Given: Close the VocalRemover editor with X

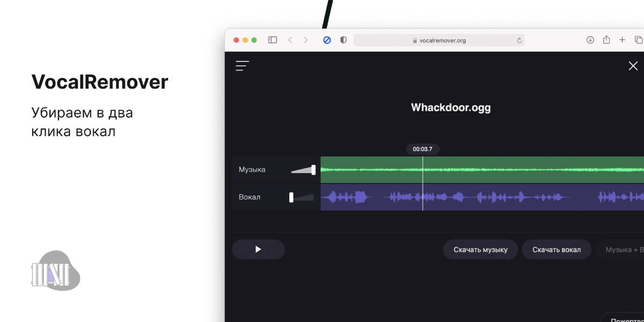Looking at the screenshot, I should click(x=633, y=66).
